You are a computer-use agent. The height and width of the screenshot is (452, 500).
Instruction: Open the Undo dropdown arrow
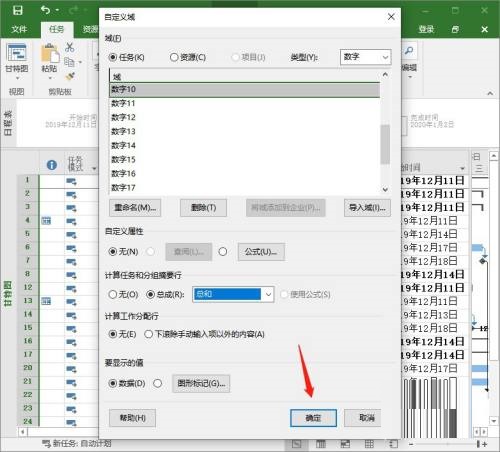pyautogui.click(x=57, y=10)
